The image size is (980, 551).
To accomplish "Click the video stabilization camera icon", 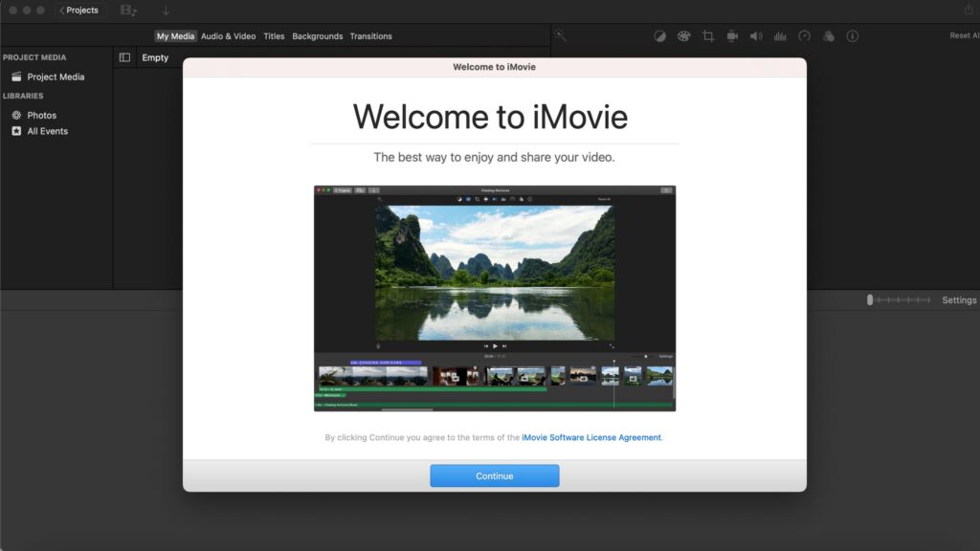I will [x=730, y=35].
